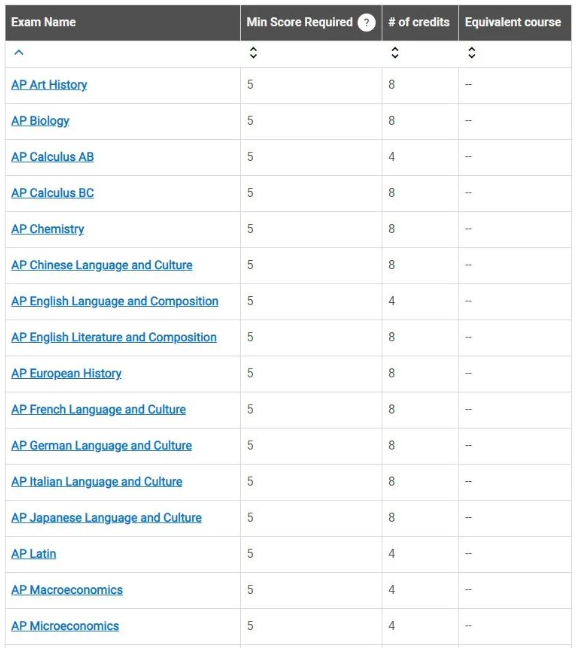Open AP English Literature and Composition
576x650 pixels.
point(114,337)
